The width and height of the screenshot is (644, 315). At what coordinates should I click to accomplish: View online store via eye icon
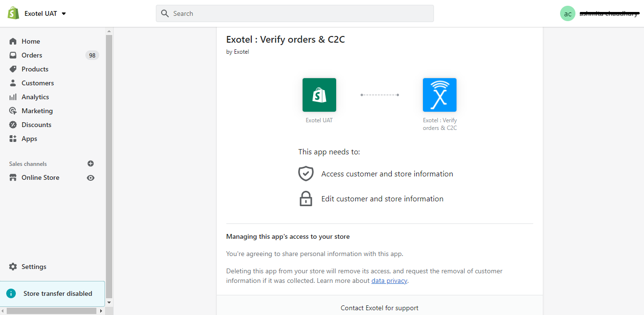91,178
